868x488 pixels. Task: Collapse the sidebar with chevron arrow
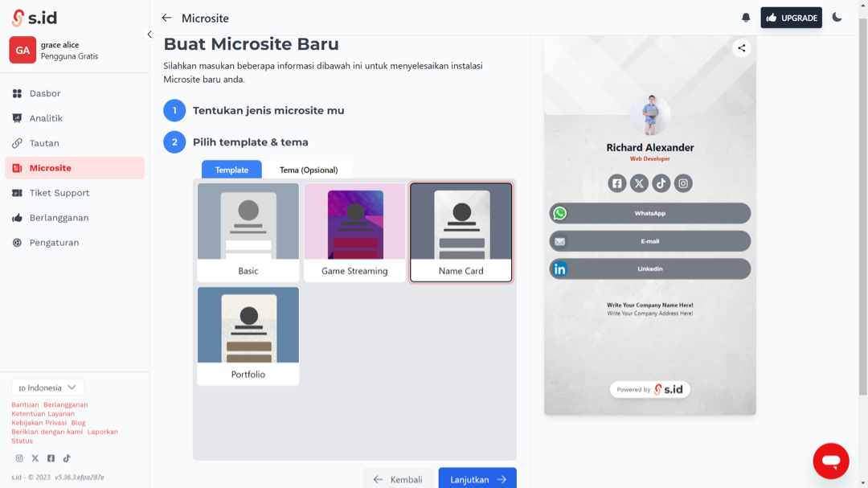tap(149, 35)
